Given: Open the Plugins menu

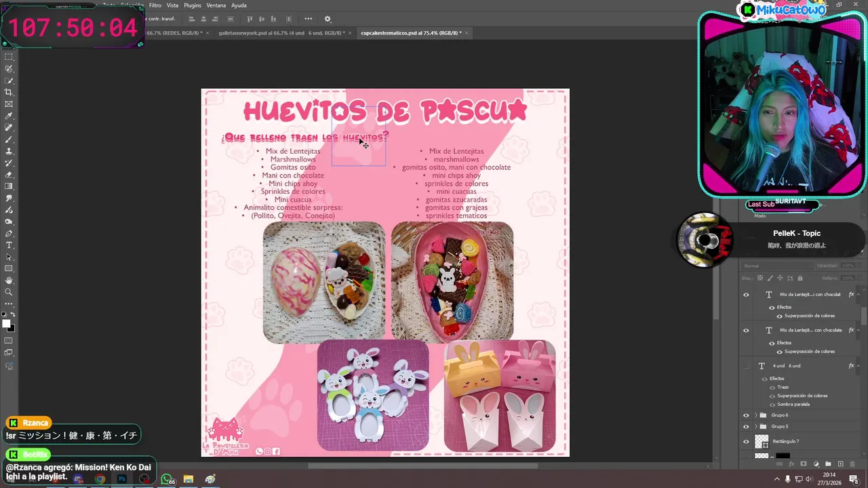Looking at the screenshot, I should point(193,5).
